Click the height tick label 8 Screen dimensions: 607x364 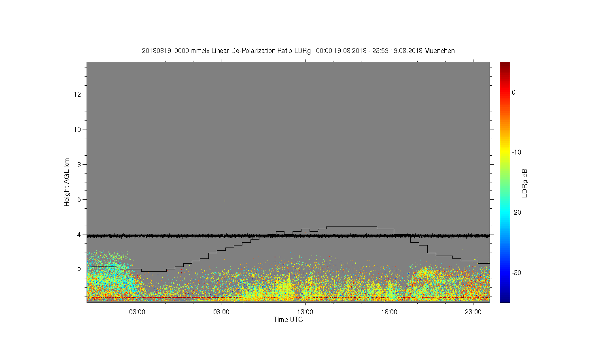pos(79,165)
